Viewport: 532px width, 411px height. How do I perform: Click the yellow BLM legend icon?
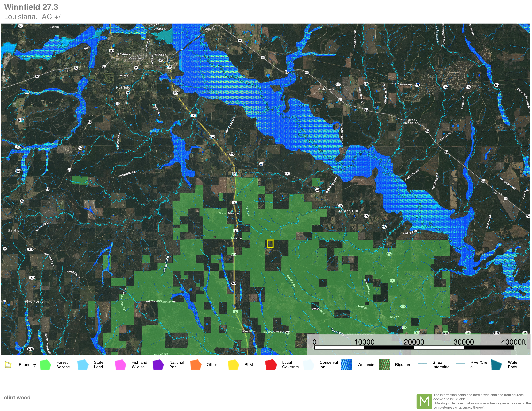coord(233,364)
